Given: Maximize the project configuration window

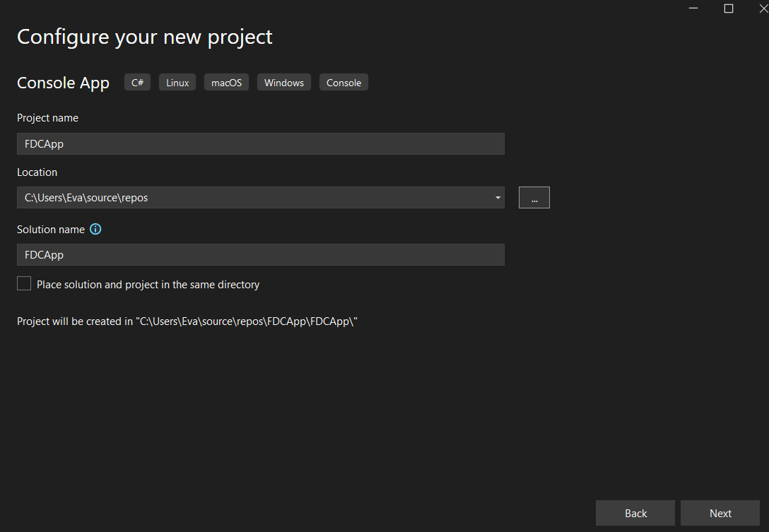Looking at the screenshot, I should 729,8.
